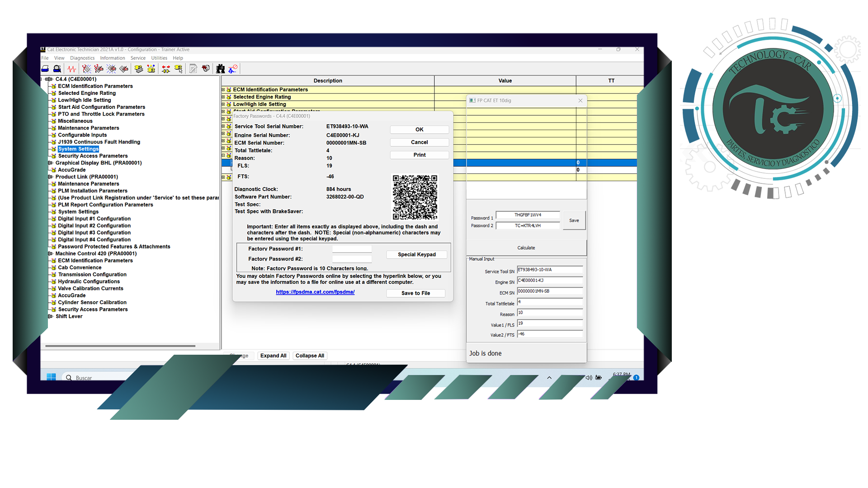Select Password Protected Features & Attachments

click(114, 247)
